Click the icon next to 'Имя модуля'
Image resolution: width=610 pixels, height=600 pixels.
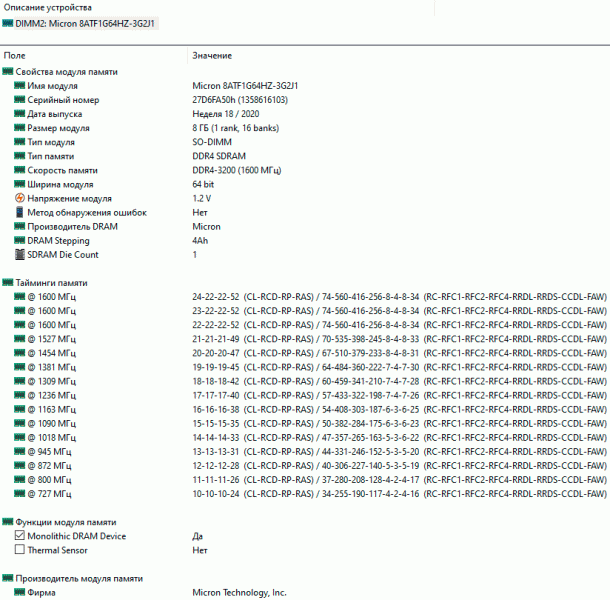pos(19,85)
